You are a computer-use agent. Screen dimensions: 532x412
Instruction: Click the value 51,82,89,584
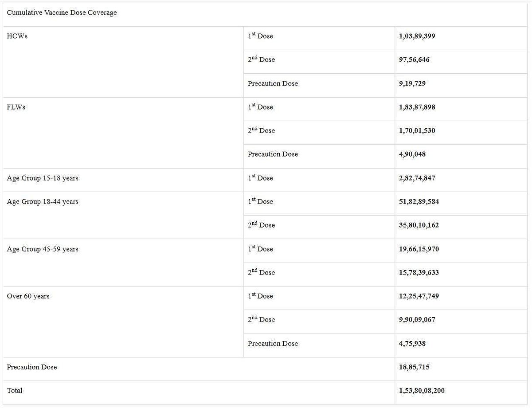point(419,201)
